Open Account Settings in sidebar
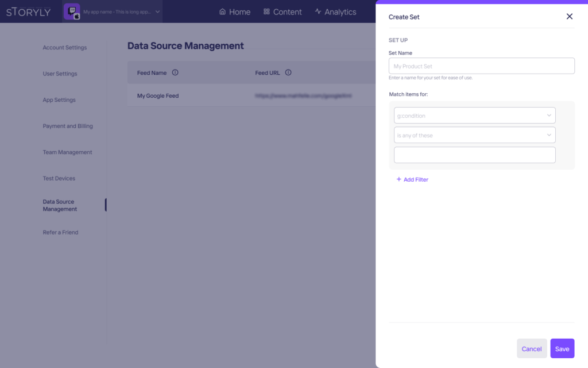 [64, 48]
